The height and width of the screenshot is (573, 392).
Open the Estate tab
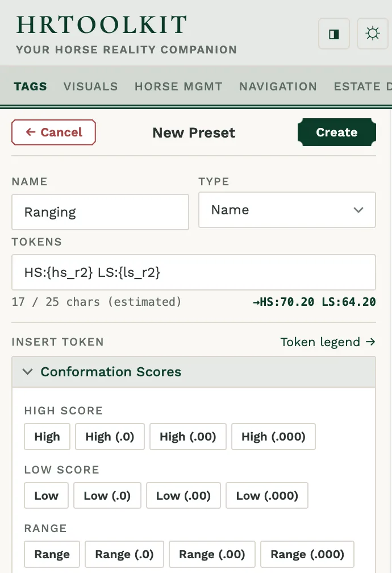(362, 86)
